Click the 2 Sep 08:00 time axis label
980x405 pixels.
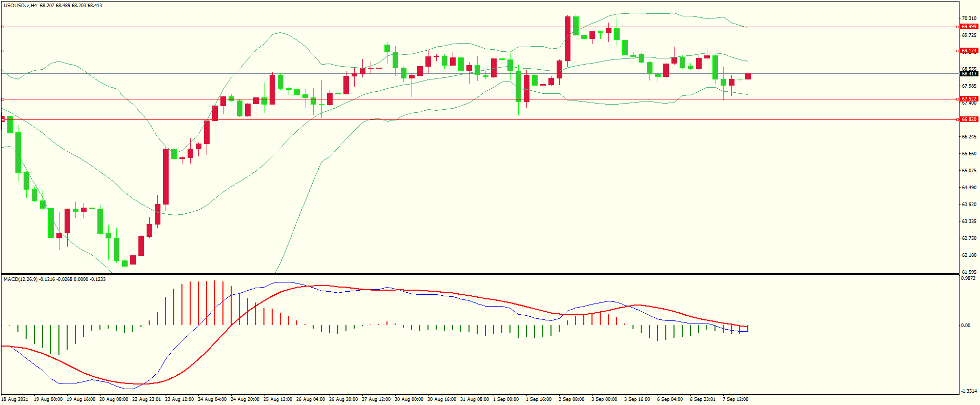pos(571,399)
